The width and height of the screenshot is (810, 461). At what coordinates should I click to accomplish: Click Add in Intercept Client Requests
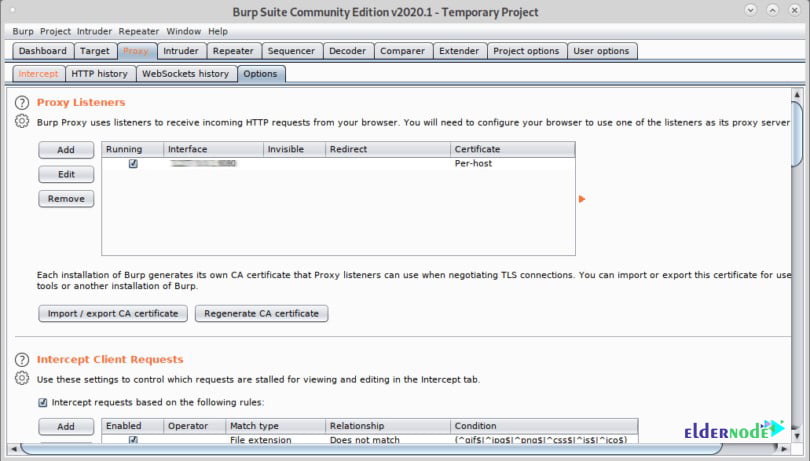coord(66,426)
